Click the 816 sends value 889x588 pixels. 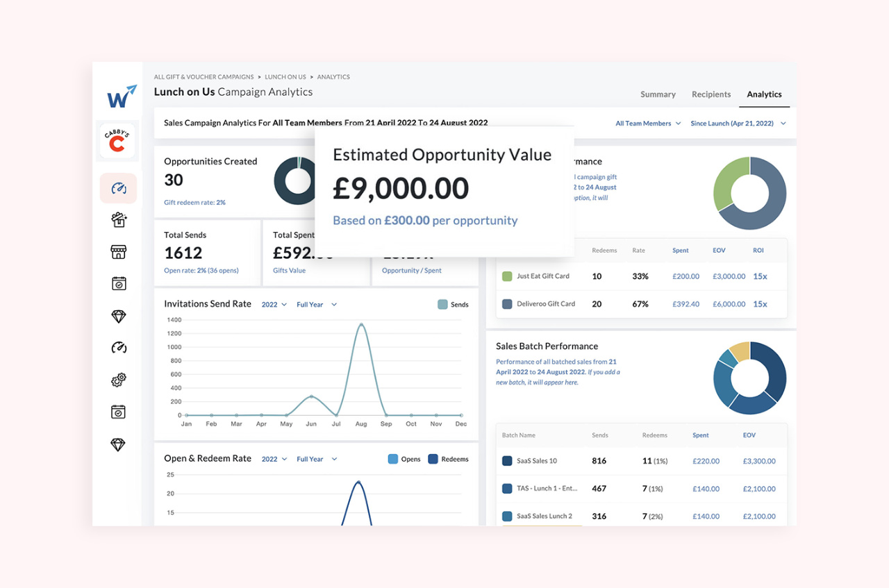point(599,461)
